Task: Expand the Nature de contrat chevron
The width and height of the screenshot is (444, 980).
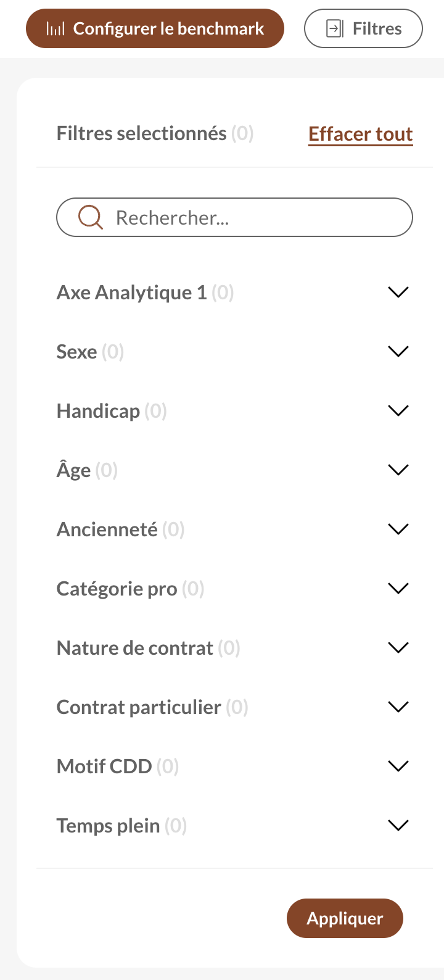Action: coord(398,647)
